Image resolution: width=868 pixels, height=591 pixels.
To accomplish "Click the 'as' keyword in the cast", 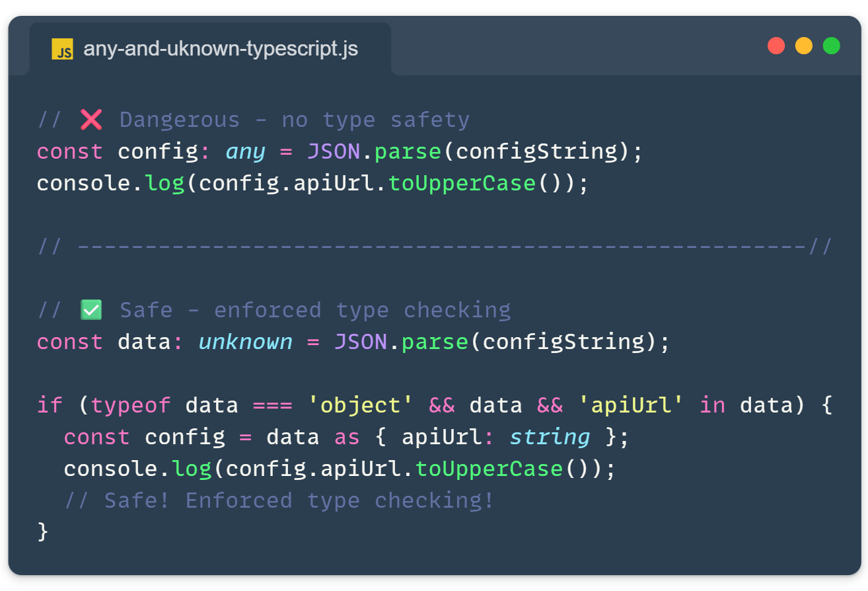I will (x=347, y=438).
